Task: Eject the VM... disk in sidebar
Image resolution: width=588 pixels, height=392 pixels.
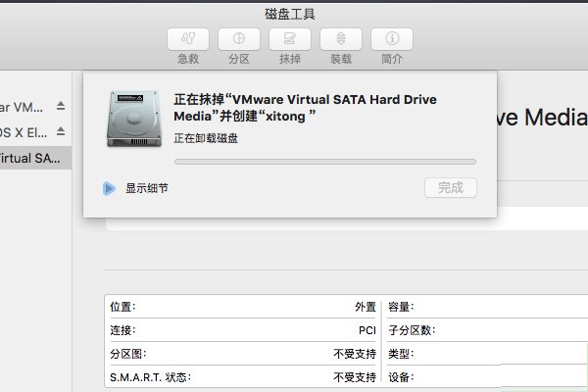Action: (x=61, y=106)
